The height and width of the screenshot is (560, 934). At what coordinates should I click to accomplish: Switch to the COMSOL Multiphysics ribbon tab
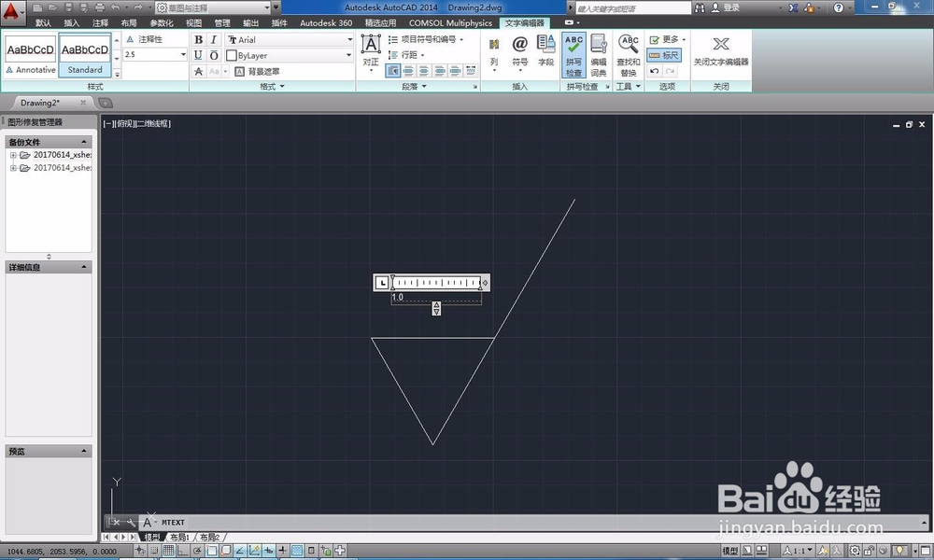click(450, 23)
